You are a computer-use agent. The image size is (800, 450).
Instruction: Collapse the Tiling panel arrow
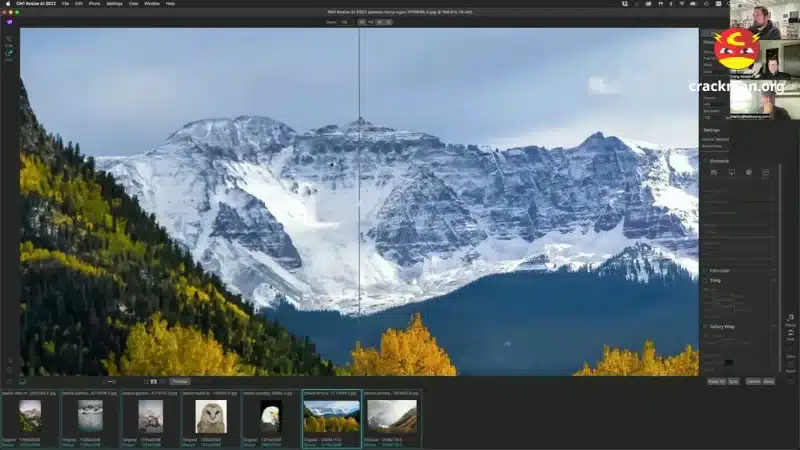tap(773, 280)
